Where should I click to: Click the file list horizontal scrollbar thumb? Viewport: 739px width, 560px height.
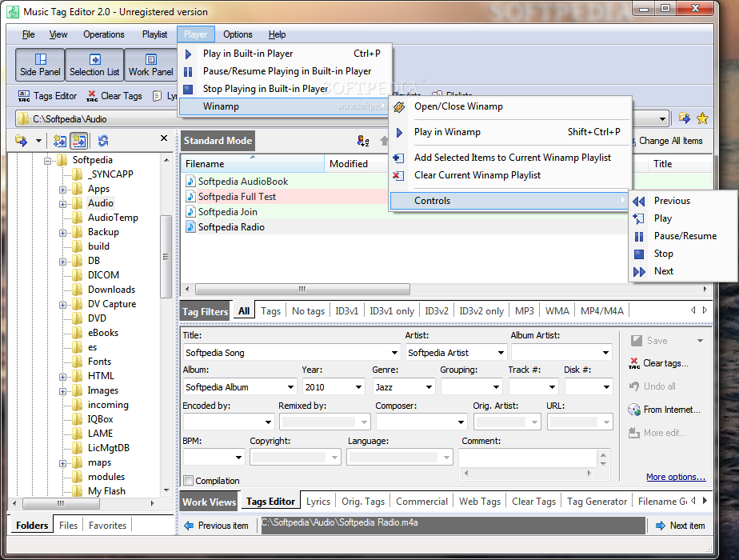coord(302,289)
